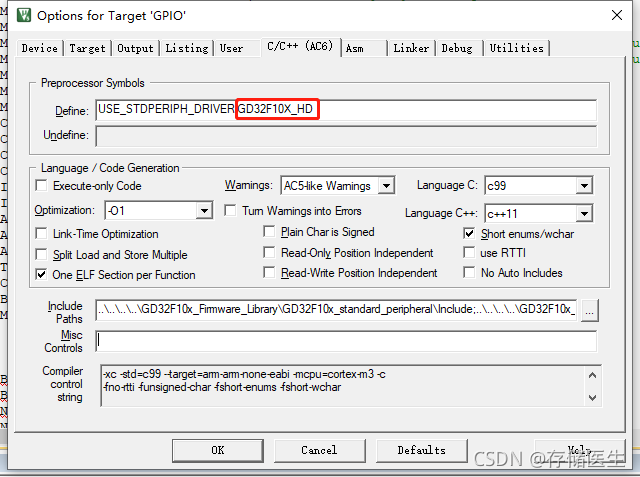Screen dimensions: 640x477
Task: Click the Include Paths browse button
Action: coord(589,311)
